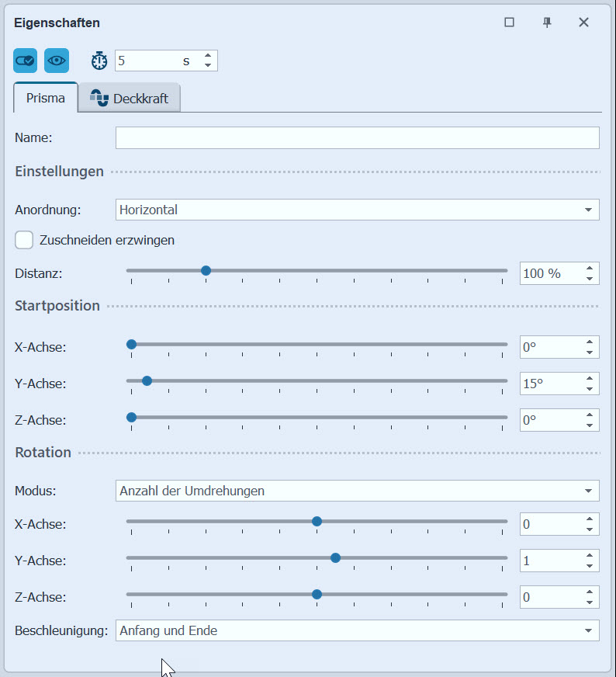Toggle the blue pill checkmark icon
The image size is (616, 677).
coord(25,60)
